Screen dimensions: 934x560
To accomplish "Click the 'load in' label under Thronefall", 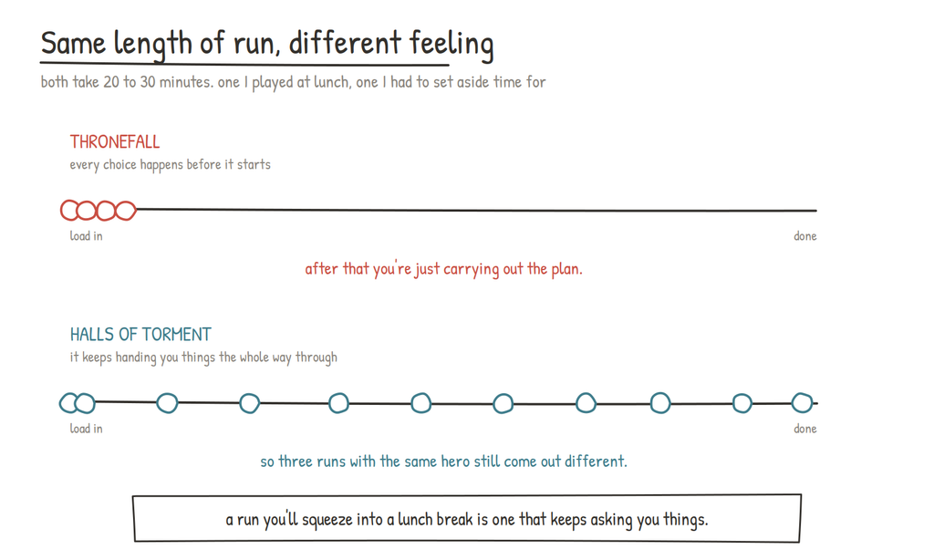I will click(x=87, y=236).
